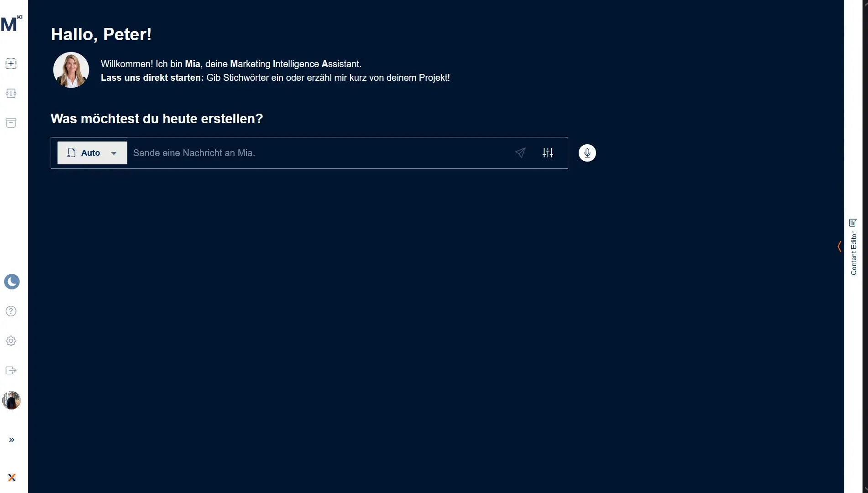Image resolution: width=868 pixels, height=493 pixels.
Task: Open the text templates sidebar icon
Action: pos(11,94)
